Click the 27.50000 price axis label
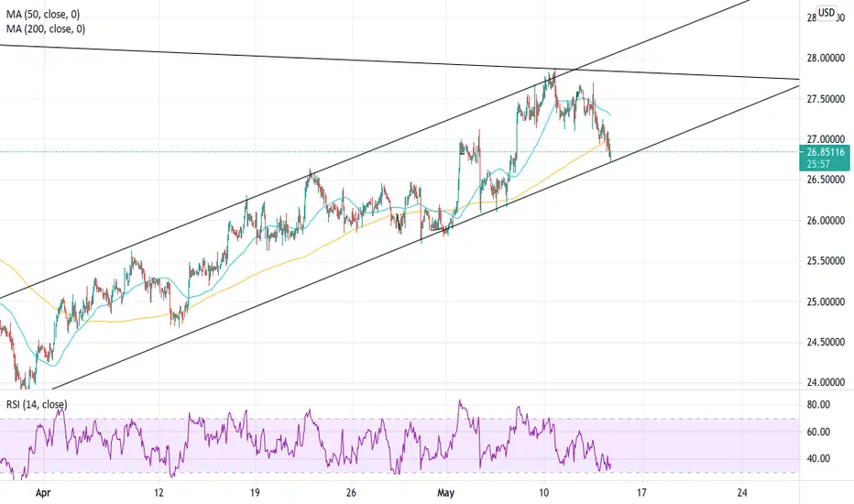This screenshot has width=854, height=504. pyautogui.click(x=826, y=99)
